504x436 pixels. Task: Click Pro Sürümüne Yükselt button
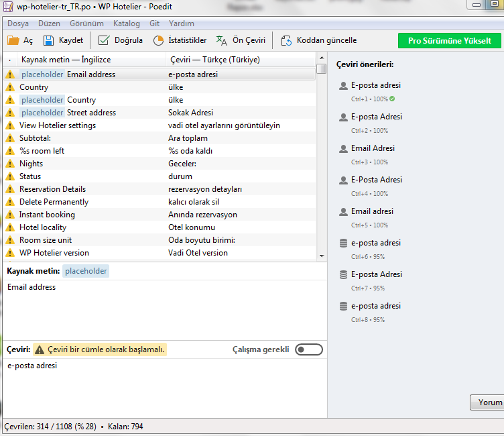point(449,41)
